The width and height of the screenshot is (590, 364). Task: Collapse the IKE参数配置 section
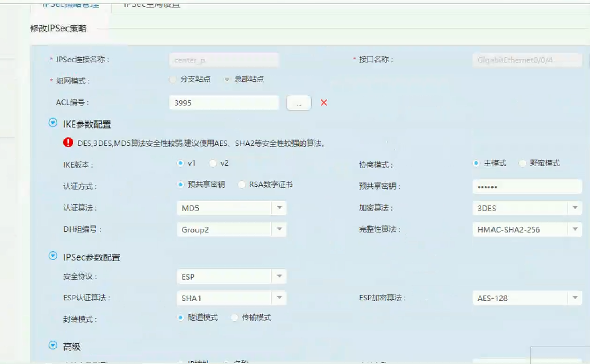tap(53, 123)
